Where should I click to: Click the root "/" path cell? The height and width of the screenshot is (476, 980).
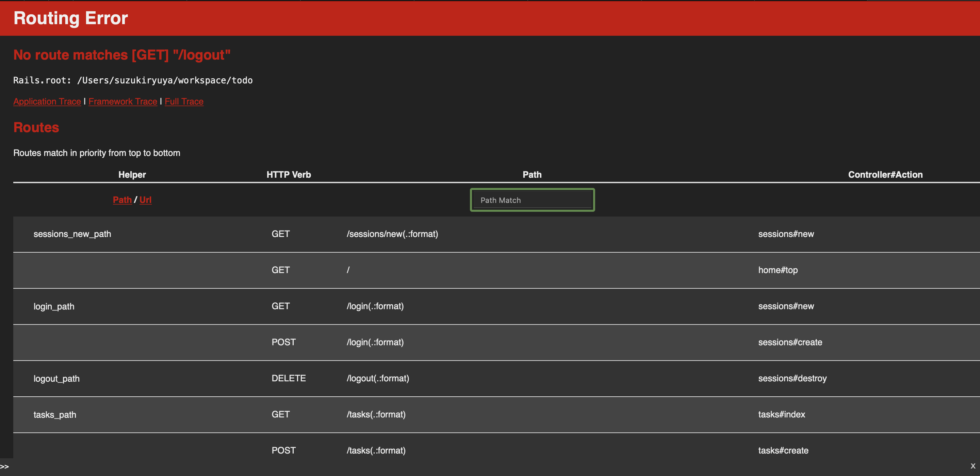point(348,270)
